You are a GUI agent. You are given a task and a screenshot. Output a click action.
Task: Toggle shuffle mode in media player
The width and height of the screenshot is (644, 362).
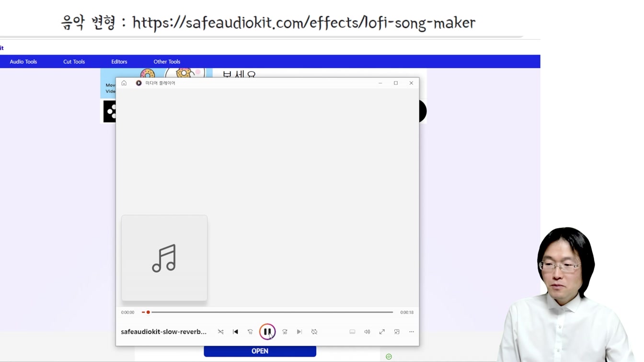click(220, 331)
